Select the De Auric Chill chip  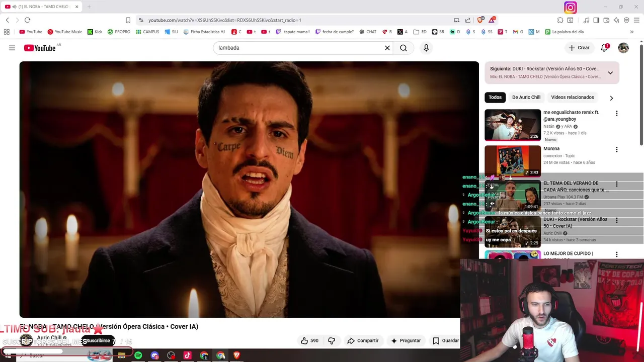coord(526,98)
